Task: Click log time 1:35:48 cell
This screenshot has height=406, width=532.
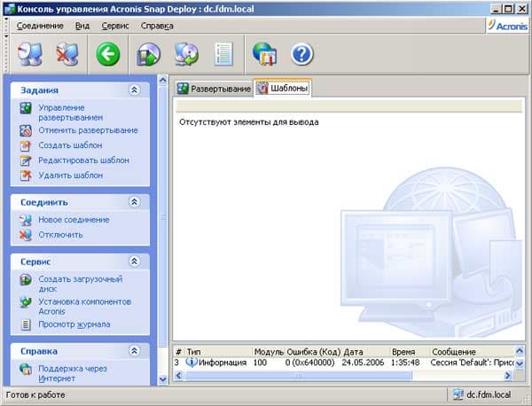Action: (405, 363)
